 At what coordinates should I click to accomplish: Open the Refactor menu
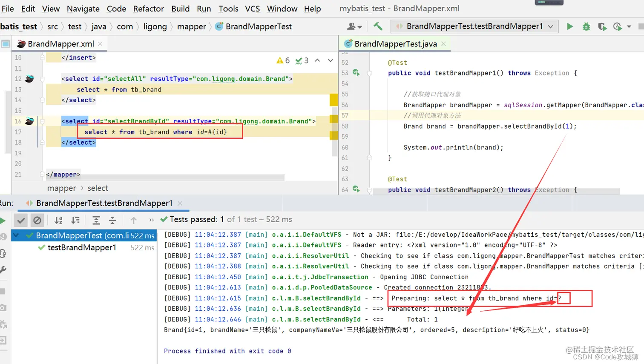pos(148,9)
